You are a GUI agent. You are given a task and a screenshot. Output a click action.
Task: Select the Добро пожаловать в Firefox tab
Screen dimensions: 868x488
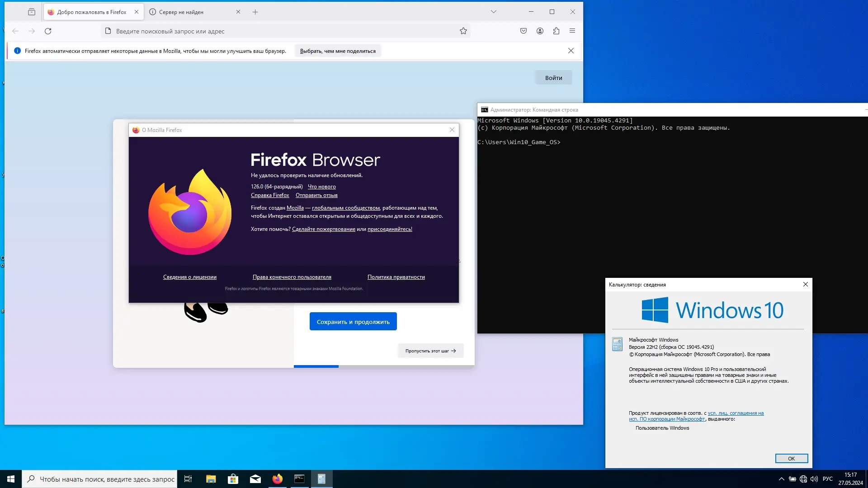tap(90, 12)
